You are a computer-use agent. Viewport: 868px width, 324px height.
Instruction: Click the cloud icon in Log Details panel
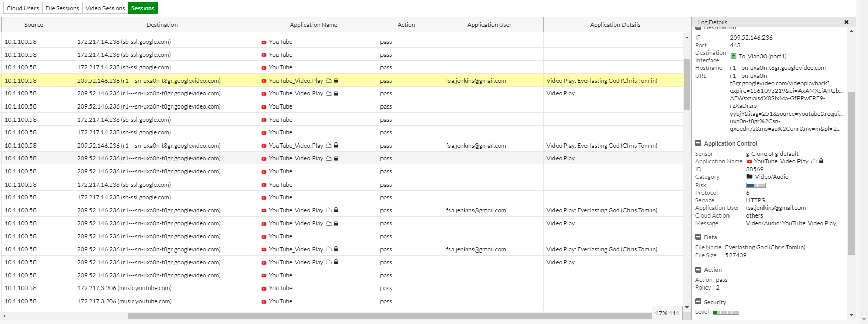814,161
